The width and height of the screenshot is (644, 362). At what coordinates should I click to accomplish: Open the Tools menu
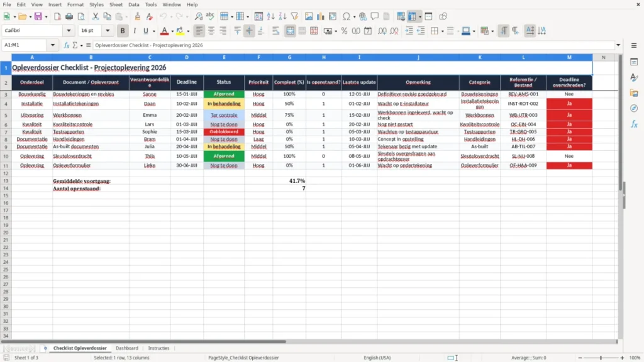click(x=151, y=4)
